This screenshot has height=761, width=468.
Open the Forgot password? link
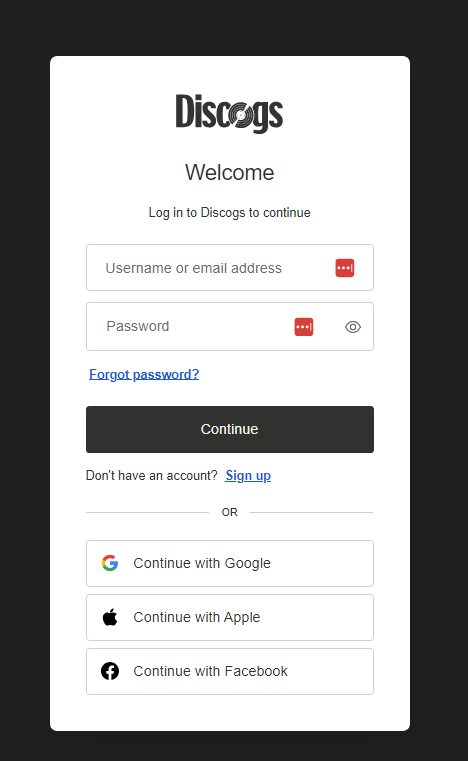[144, 374]
